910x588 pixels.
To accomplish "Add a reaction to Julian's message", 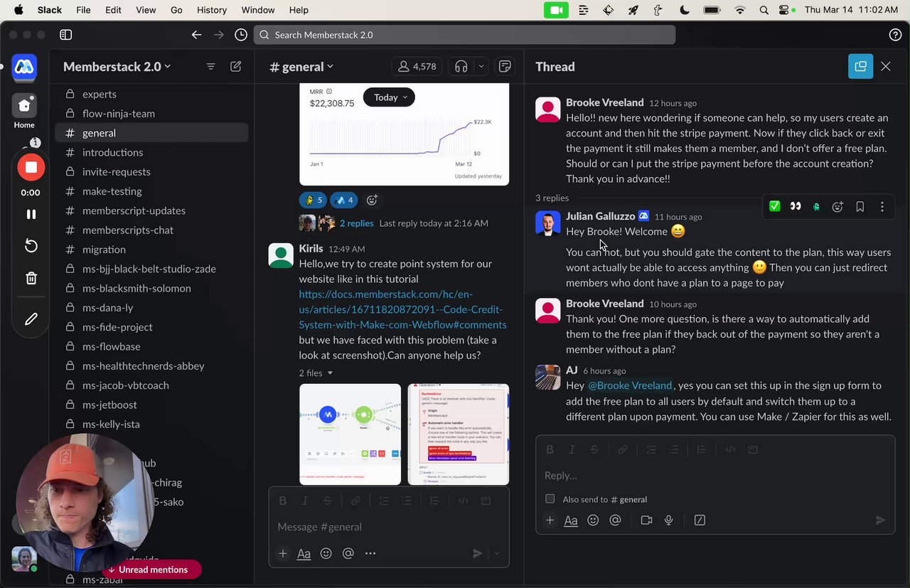I will click(837, 206).
